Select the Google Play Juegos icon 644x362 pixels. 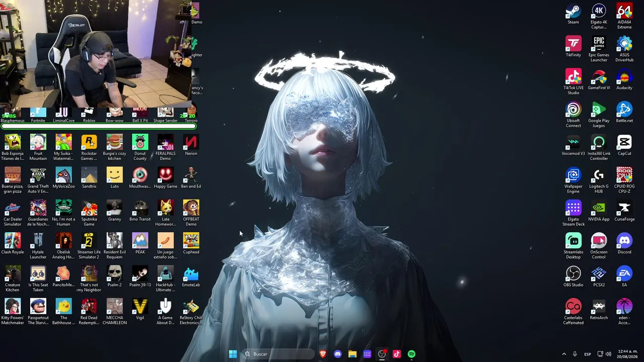(599, 115)
